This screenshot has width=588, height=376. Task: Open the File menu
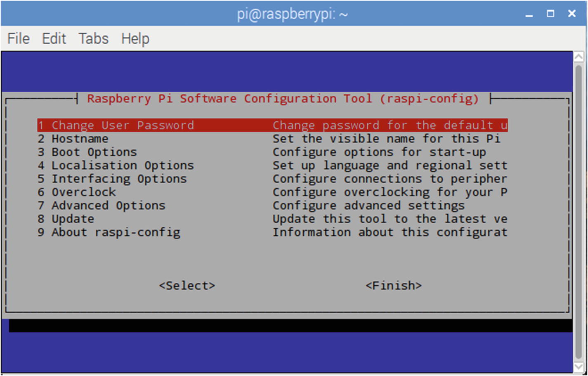(x=19, y=39)
